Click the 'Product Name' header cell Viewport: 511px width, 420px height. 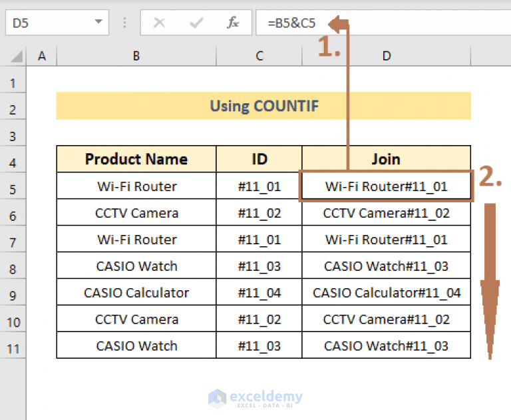136,159
